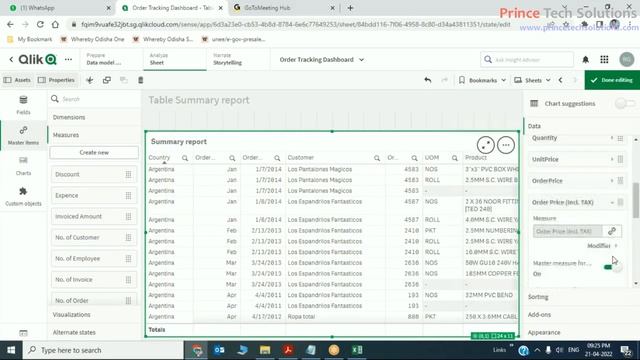Image resolution: width=640 pixels, height=360 pixels.
Task: Select the Invoiced Amount measure
Action: click(x=94, y=216)
